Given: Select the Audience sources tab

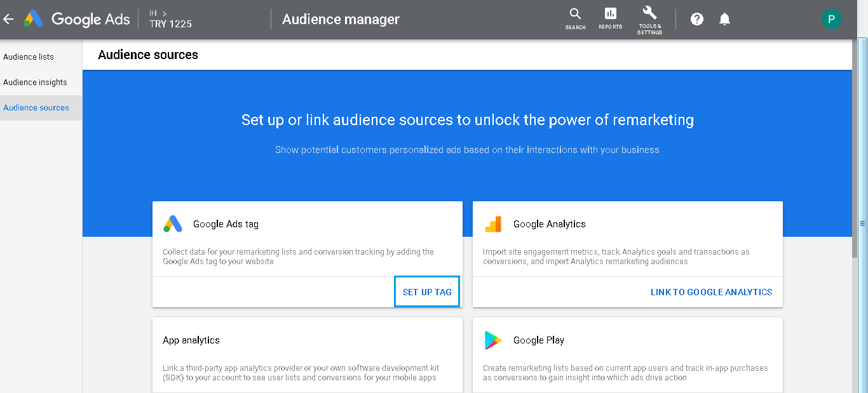Looking at the screenshot, I should 41,107.
